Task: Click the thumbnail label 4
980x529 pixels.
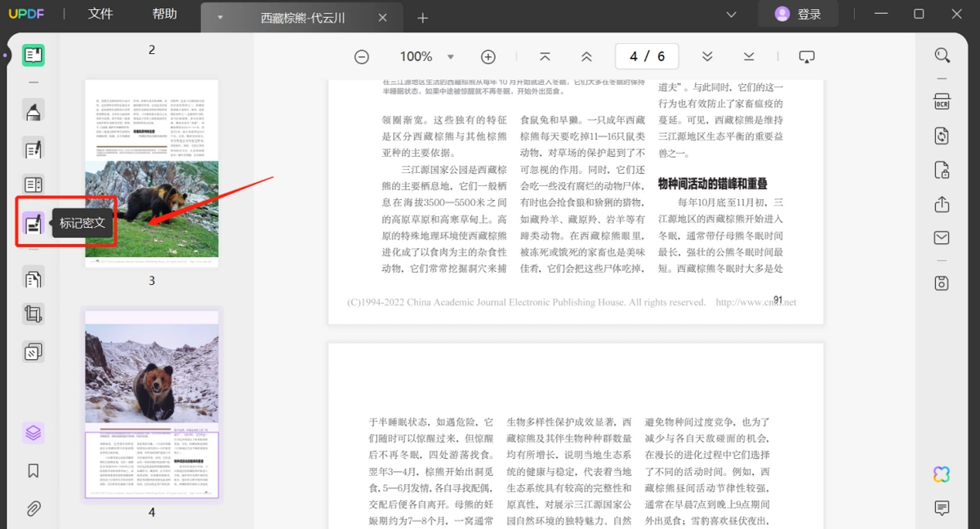Action: (152, 513)
